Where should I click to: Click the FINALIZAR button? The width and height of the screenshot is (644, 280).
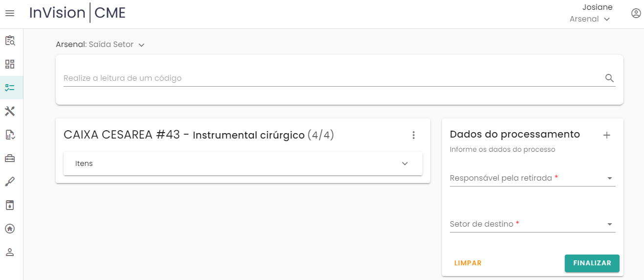pyautogui.click(x=592, y=263)
